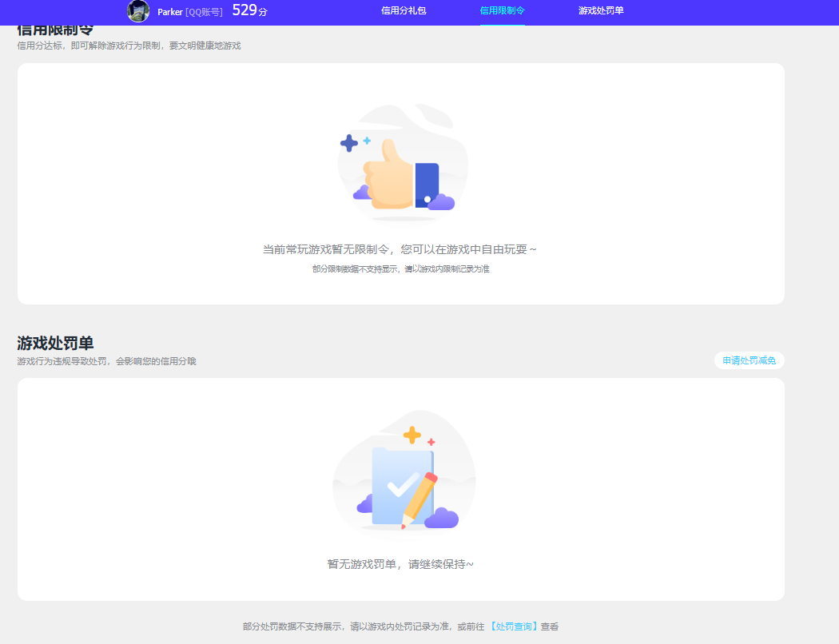Click the 申请处罚减免 button

749,360
